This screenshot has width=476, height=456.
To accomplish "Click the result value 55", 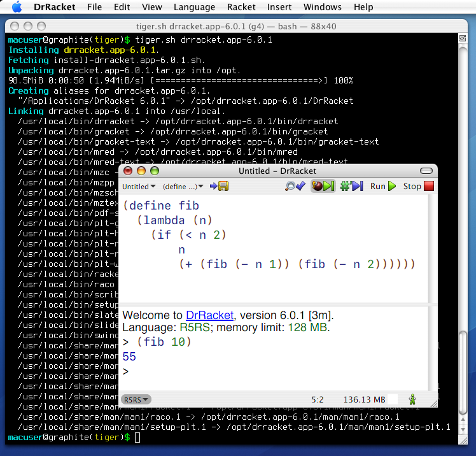I will point(129,357).
